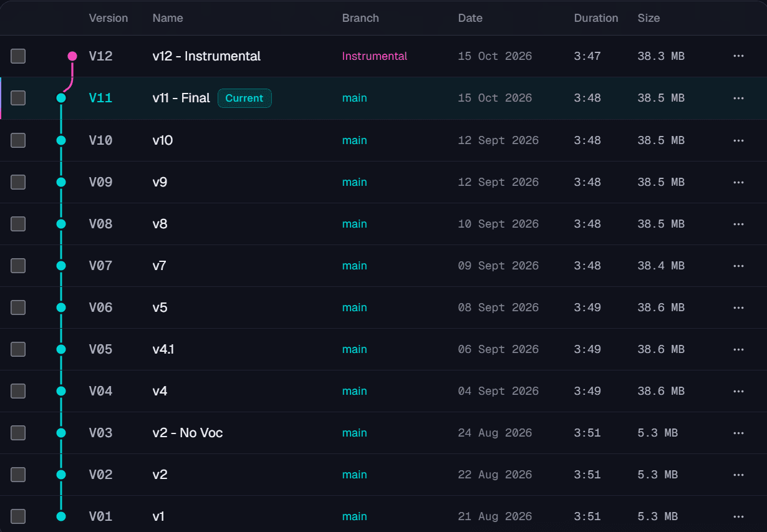Image resolution: width=767 pixels, height=532 pixels.
Task: Open the more options menu for V06
Action: point(739,307)
